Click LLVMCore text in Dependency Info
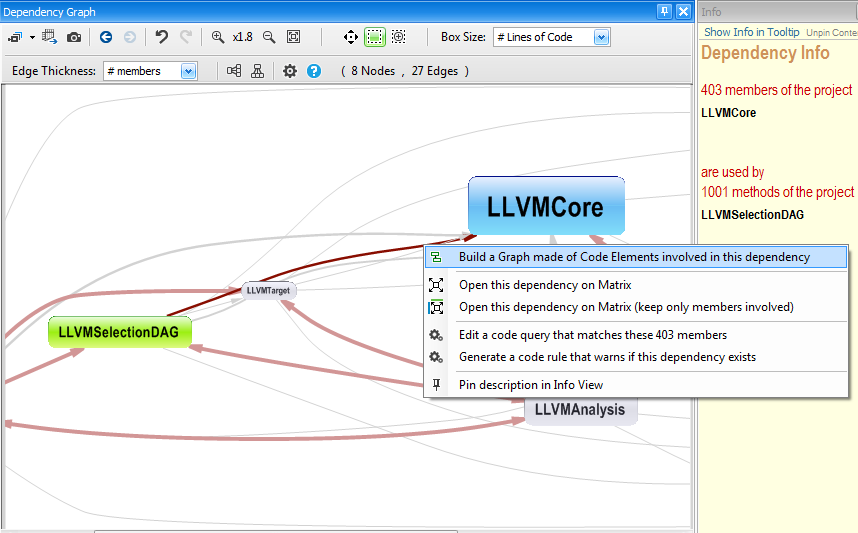 728,113
